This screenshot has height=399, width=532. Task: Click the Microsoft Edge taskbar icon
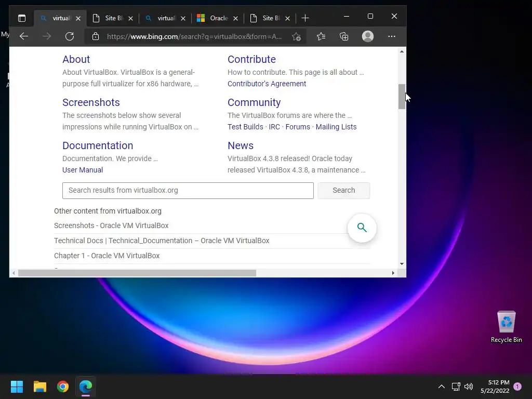tap(86, 387)
